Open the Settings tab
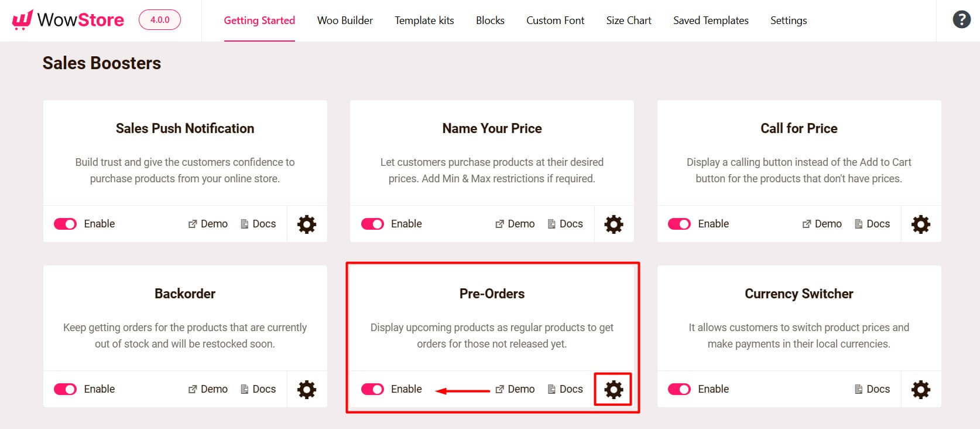The image size is (980, 429). click(x=789, y=21)
